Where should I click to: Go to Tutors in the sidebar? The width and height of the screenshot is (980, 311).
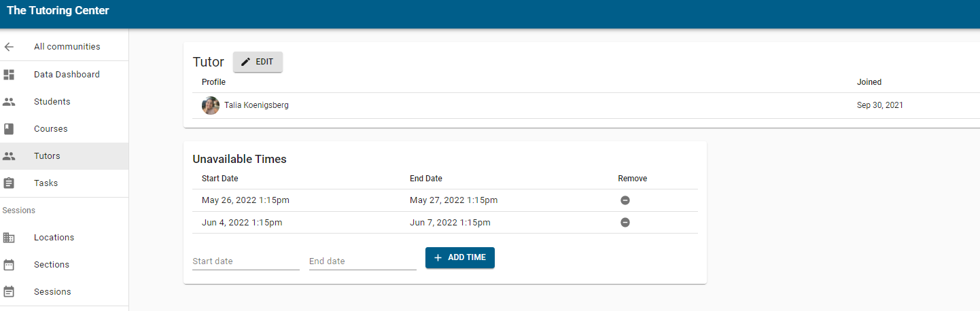tap(48, 156)
